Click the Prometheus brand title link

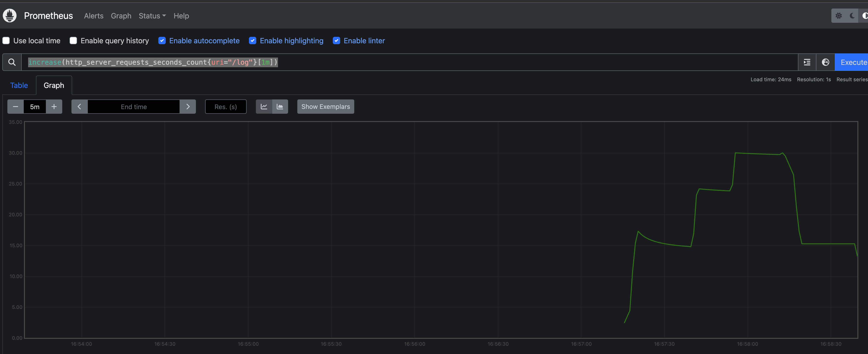(49, 16)
